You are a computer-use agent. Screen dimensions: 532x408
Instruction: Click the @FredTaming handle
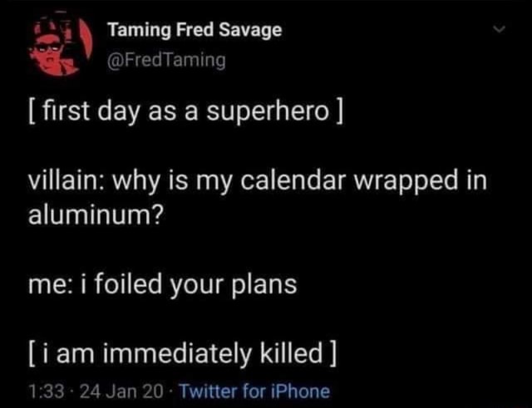(x=166, y=60)
